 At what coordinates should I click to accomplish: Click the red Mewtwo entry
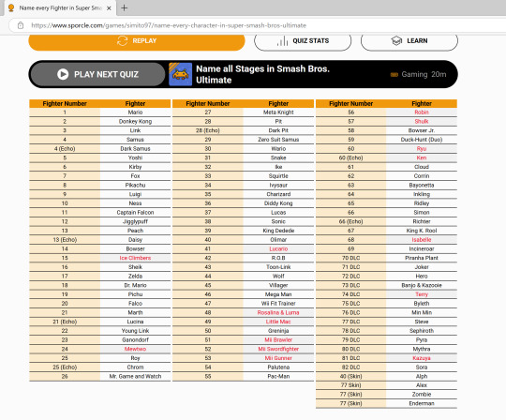point(135,349)
